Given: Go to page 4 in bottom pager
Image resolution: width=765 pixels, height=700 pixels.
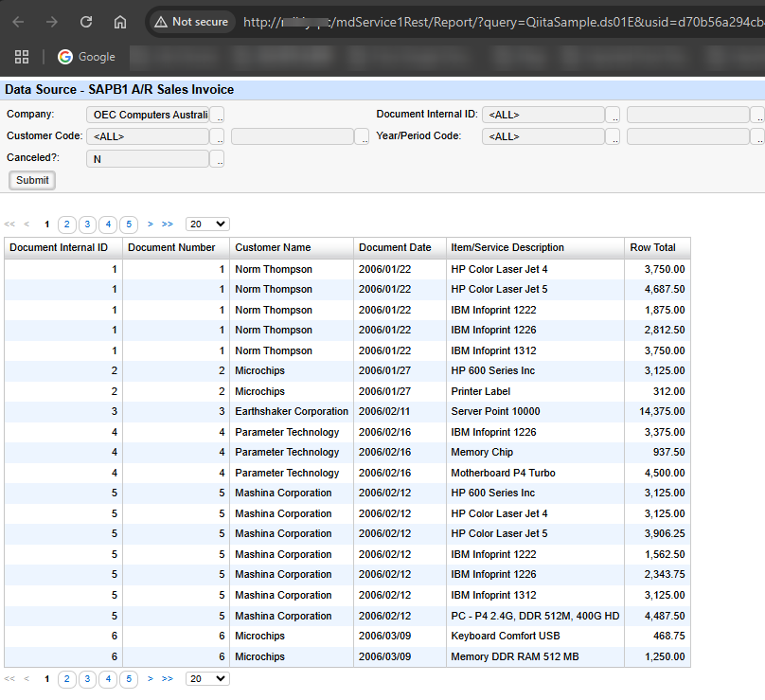Looking at the screenshot, I should pos(108,679).
